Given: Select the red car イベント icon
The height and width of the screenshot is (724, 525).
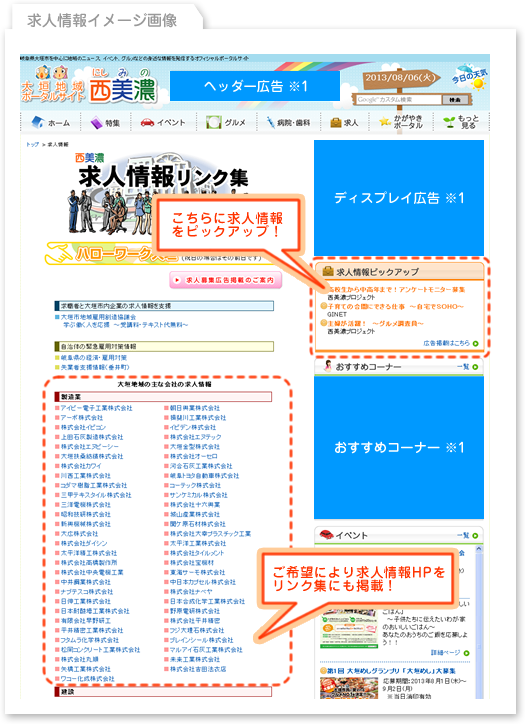Looking at the screenshot, I should click(147, 122).
